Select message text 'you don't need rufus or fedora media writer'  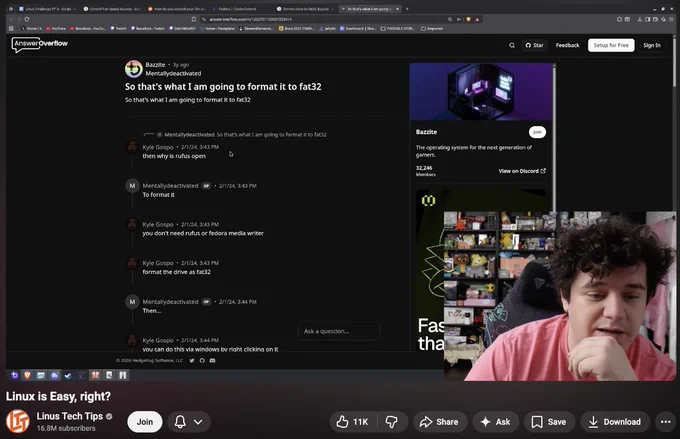pos(203,233)
